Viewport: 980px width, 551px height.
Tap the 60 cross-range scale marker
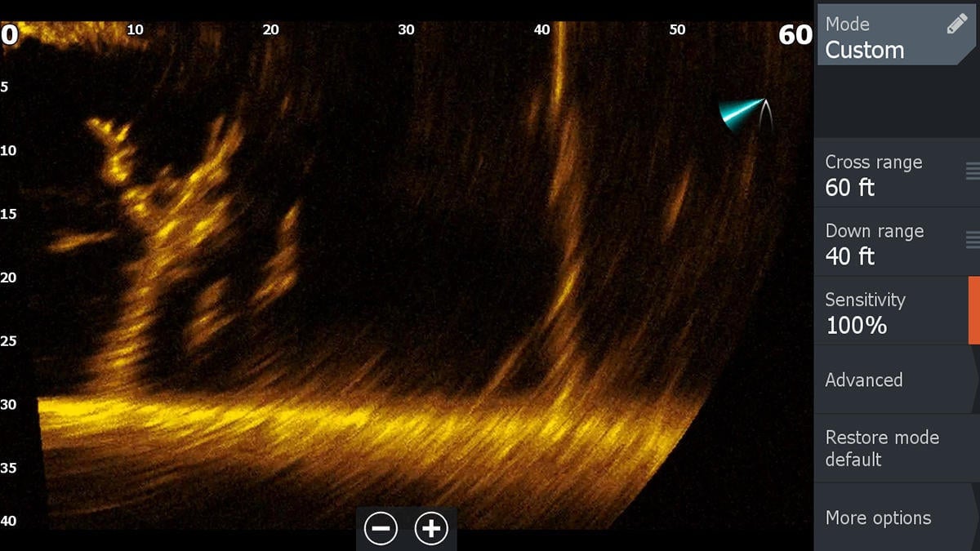point(795,34)
